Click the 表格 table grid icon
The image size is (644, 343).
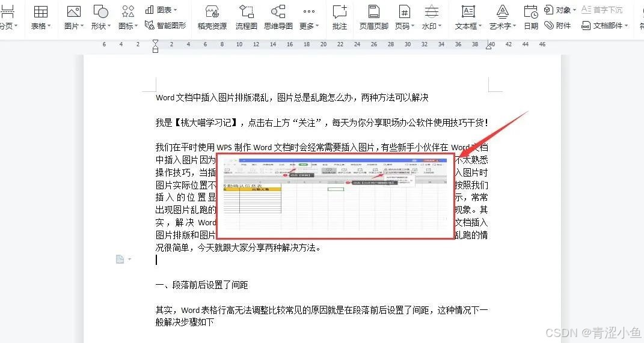[41, 11]
